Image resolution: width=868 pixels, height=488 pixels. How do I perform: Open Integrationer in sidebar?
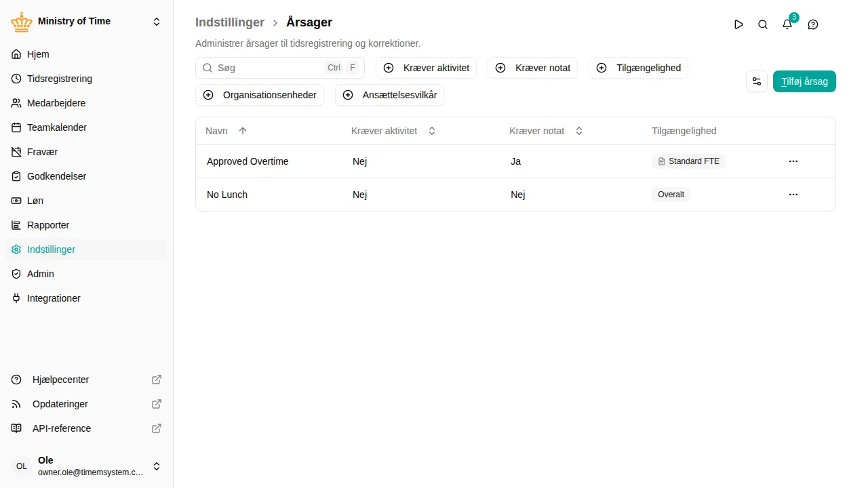coord(86,298)
